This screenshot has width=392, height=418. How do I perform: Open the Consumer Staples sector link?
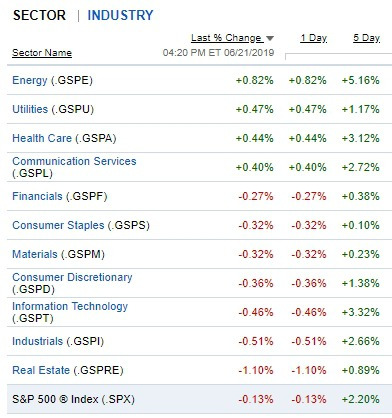58,225
